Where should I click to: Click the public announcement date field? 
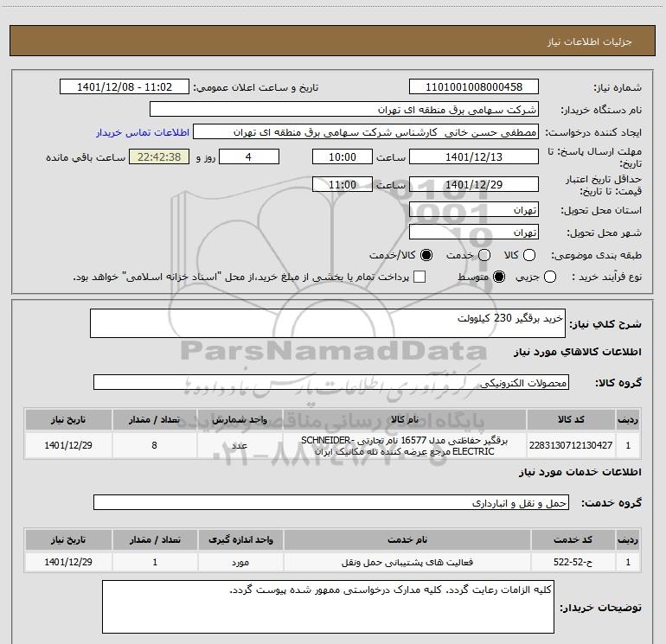[125, 86]
